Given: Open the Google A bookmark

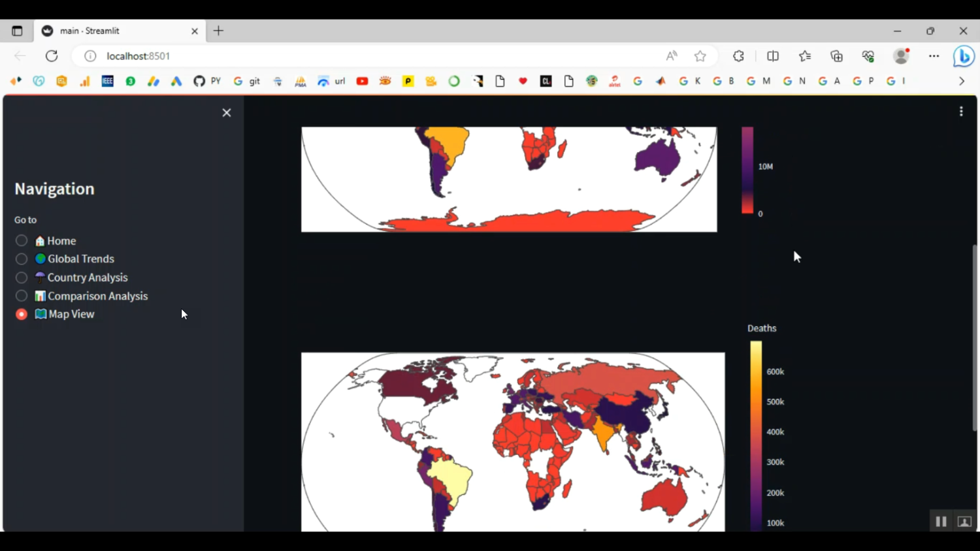Looking at the screenshot, I should [829, 81].
